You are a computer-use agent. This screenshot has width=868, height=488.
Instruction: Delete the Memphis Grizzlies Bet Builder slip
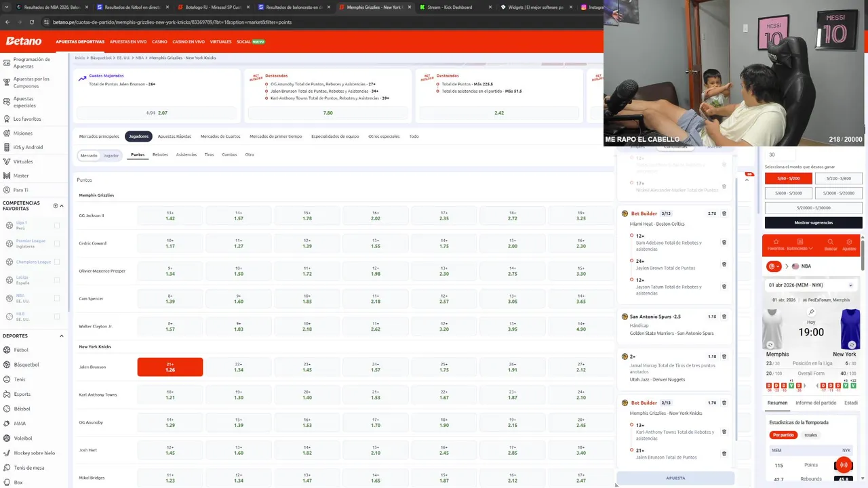coord(724,403)
